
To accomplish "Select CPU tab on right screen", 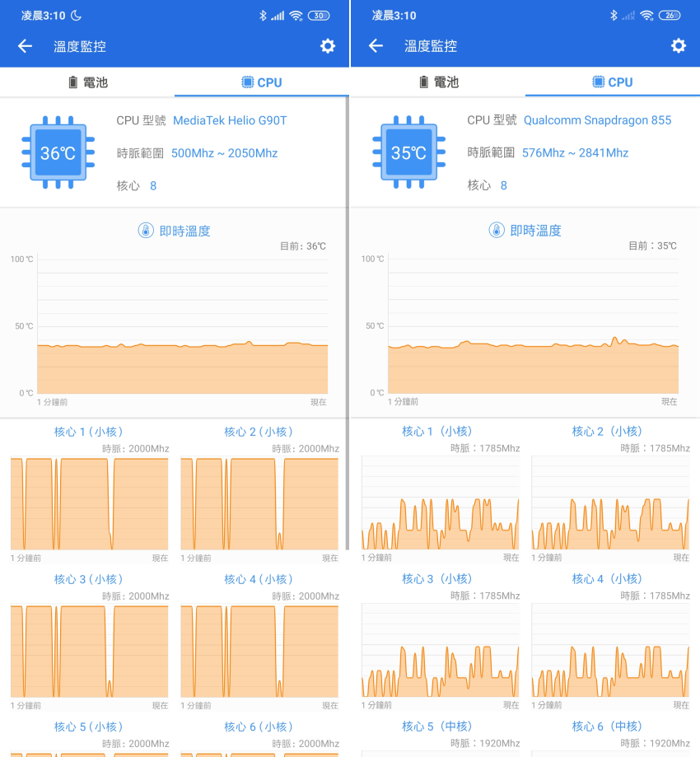I will point(613,82).
